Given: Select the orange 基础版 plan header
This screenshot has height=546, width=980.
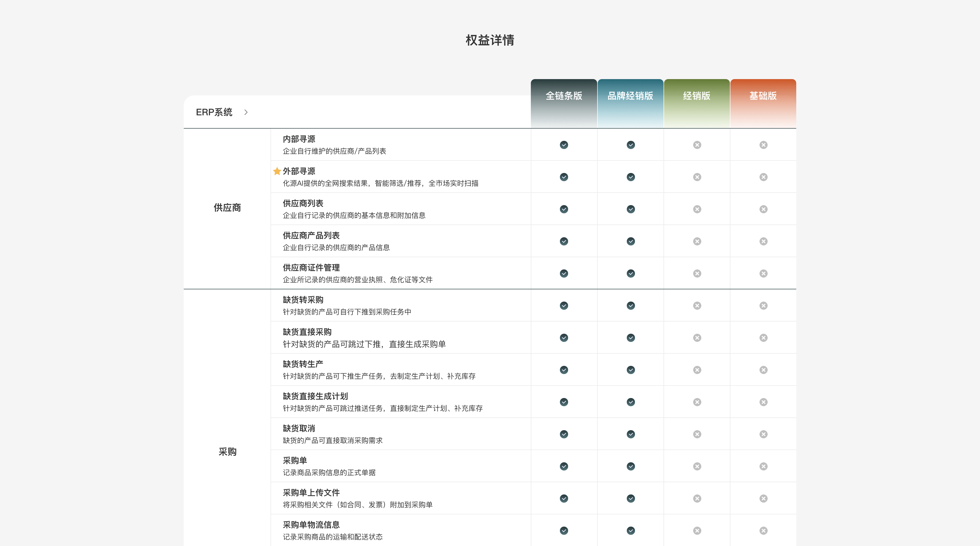Looking at the screenshot, I should pos(763,96).
